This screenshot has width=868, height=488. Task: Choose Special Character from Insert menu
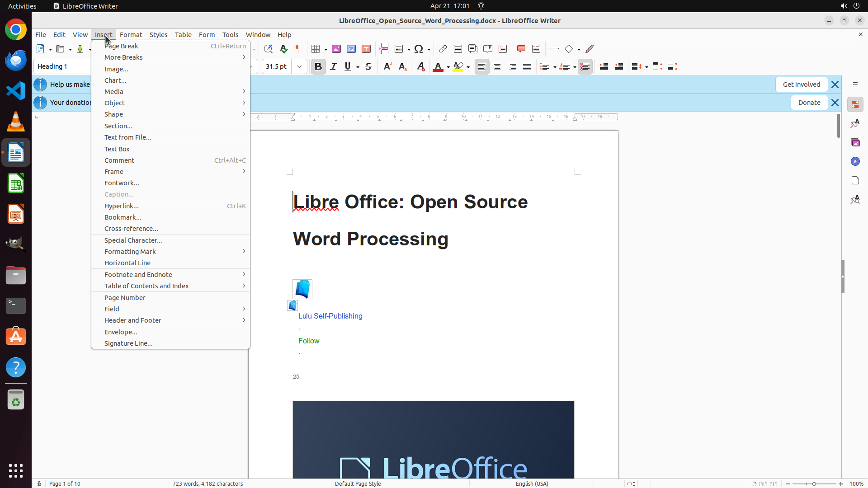pos(133,240)
